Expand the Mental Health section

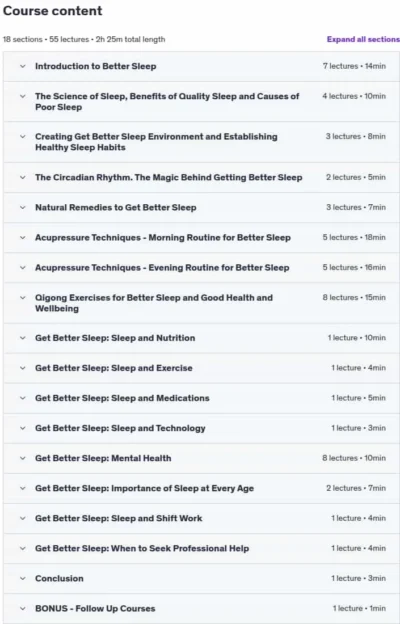click(x=201, y=458)
